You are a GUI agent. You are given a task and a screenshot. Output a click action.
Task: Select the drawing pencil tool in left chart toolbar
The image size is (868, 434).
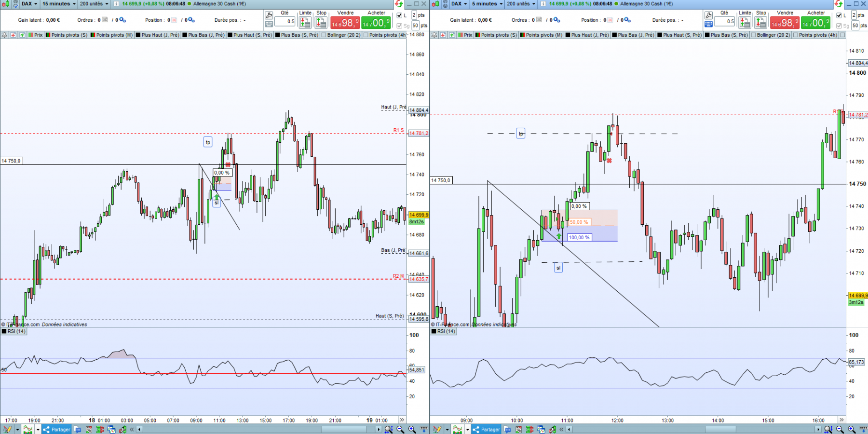coord(7,429)
